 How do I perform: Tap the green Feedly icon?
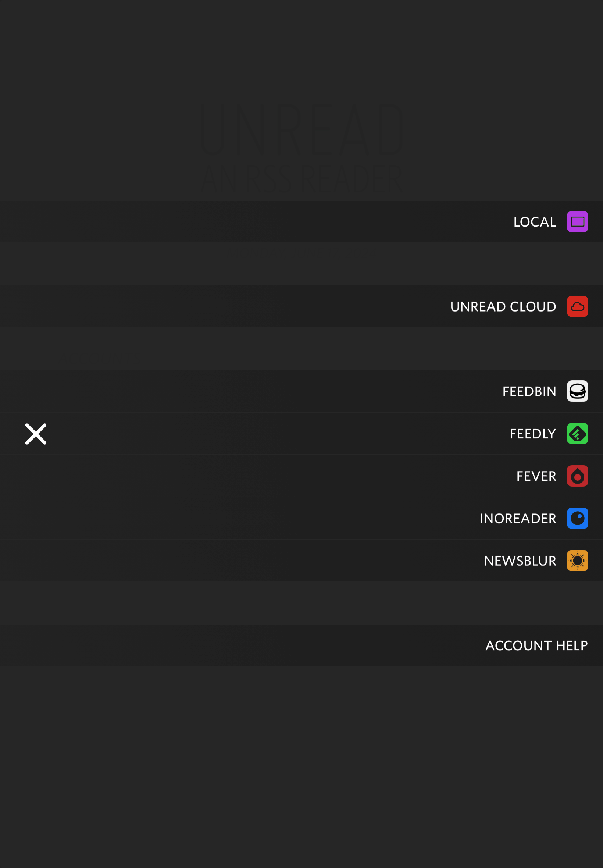click(x=577, y=433)
